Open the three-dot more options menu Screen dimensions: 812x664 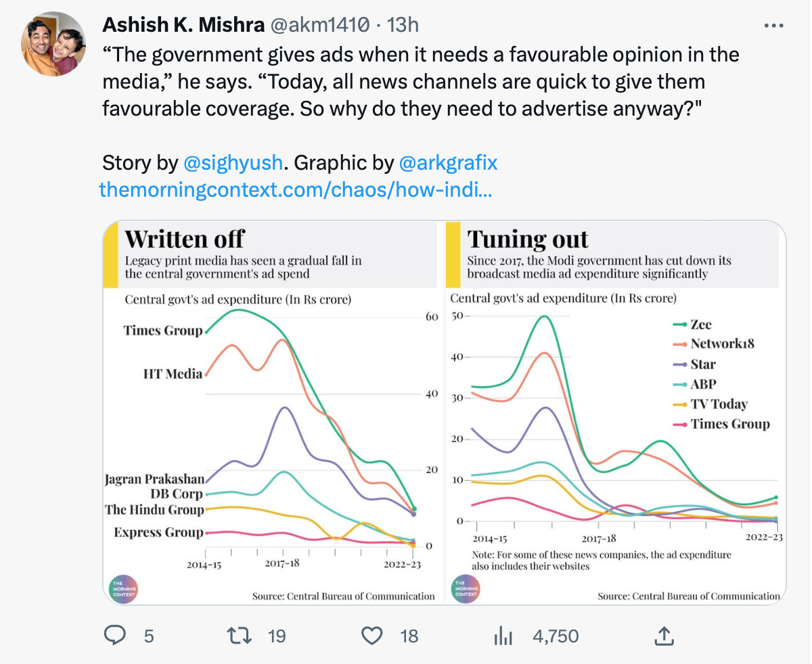pos(773,26)
